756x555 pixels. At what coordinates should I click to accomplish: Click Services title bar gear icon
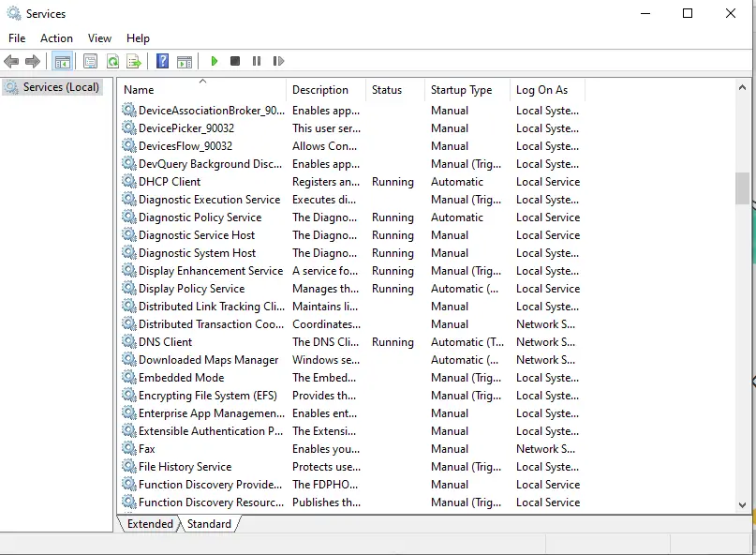tap(14, 13)
